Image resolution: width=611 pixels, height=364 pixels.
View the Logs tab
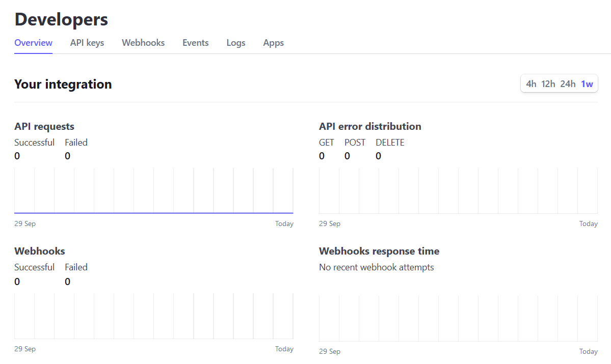pyautogui.click(x=236, y=43)
